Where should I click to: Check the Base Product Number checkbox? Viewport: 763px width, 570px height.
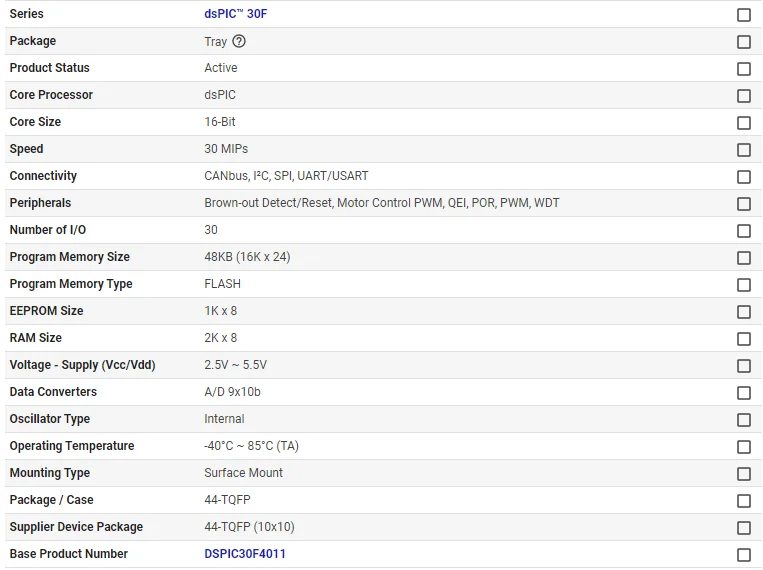click(744, 555)
